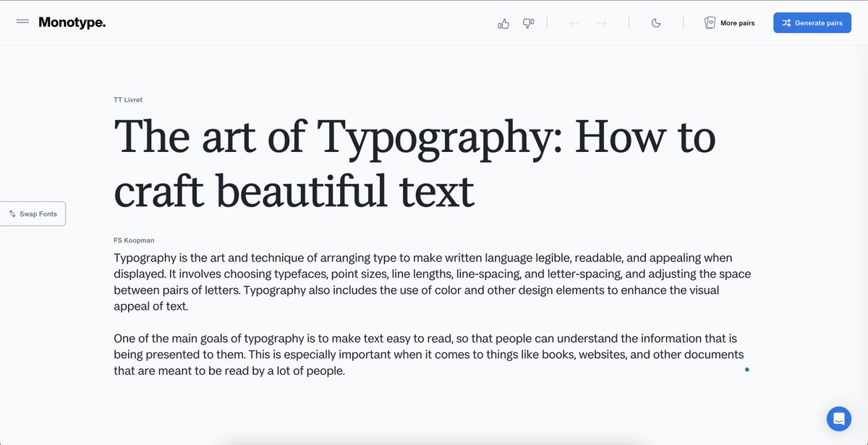Image resolution: width=868 pixels, height=445 pixels.
Task: Go to next pair with right arrow
Action: coord(603,23)
